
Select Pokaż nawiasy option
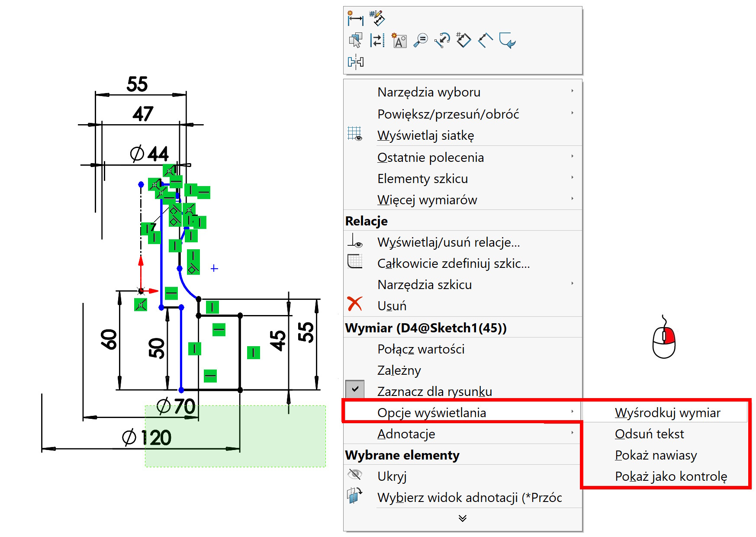(656, 455)
